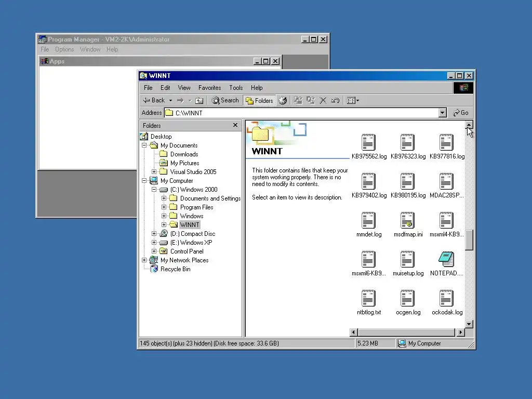Click the Apps group title bar icon

pos(45,61)
